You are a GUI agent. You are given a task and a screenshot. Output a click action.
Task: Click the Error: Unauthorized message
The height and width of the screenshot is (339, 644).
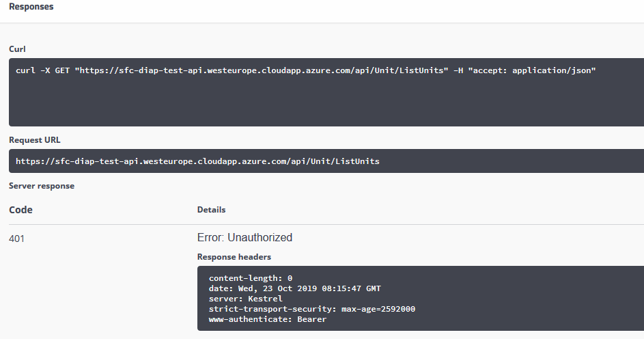pos(244,238)
